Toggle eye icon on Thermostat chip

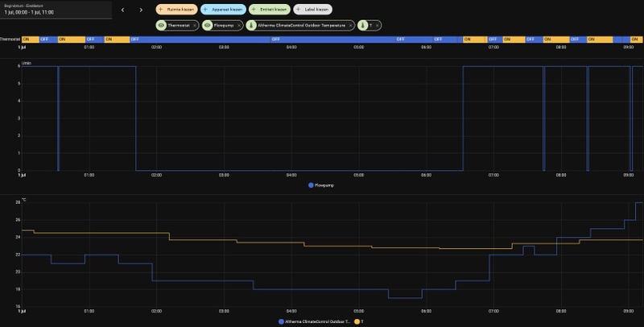point(162,26)
